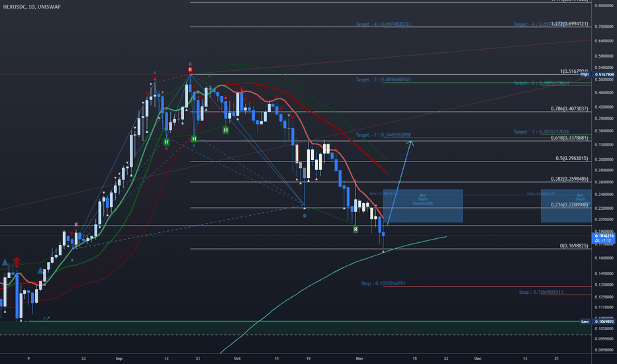The width and height of the screenshot is (617, 364).
Task: Click the Stop : 0.1264909313 label
Action: pos(541,292)
